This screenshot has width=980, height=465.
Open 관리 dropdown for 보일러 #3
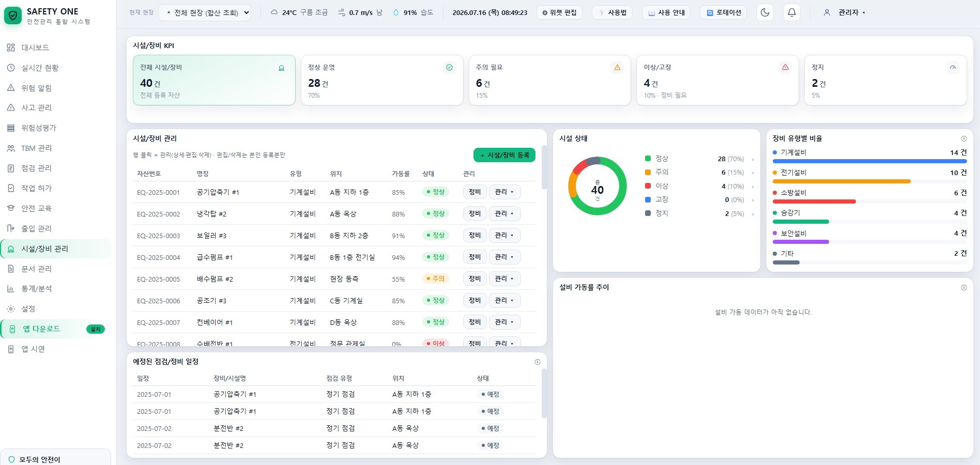click(504, 235)
